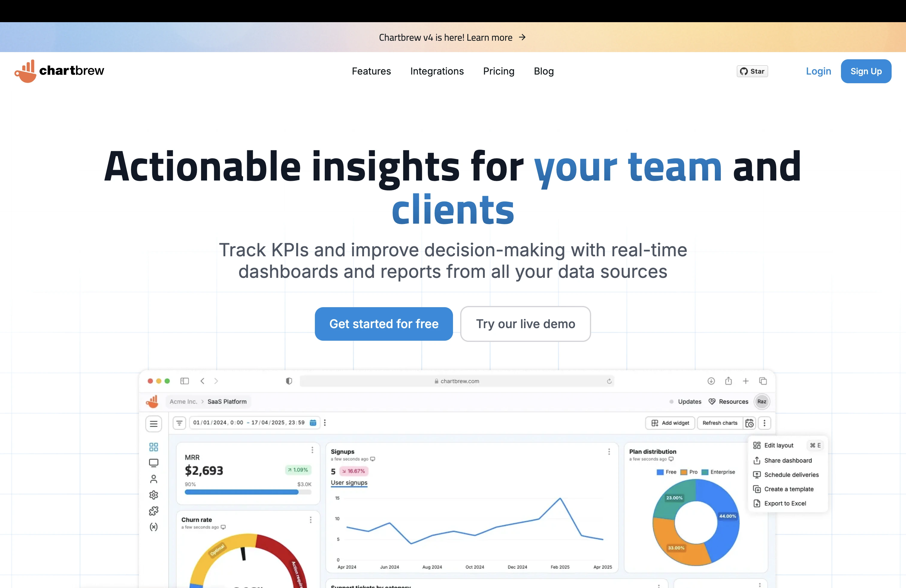Viewport: 906px width, 588px height.
Task: Click the browser back arrow in the mockup
Action: 203,381
